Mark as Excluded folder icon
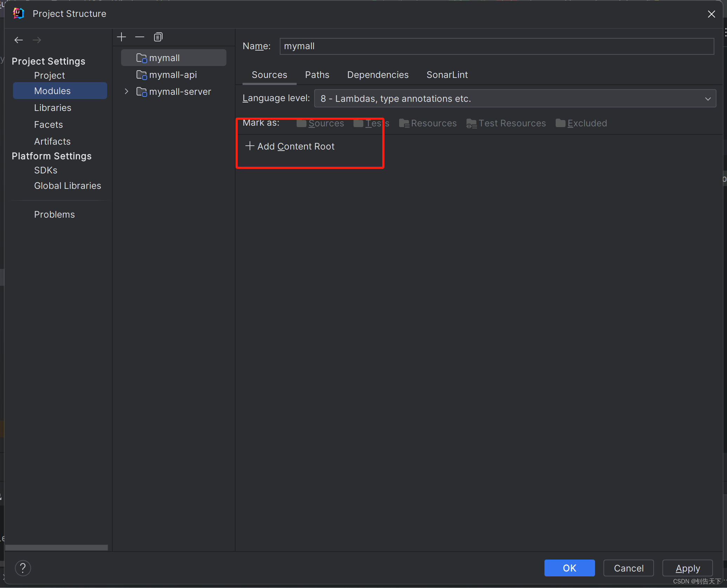This screenshot has height=588, width=727. tap(560, 123)
